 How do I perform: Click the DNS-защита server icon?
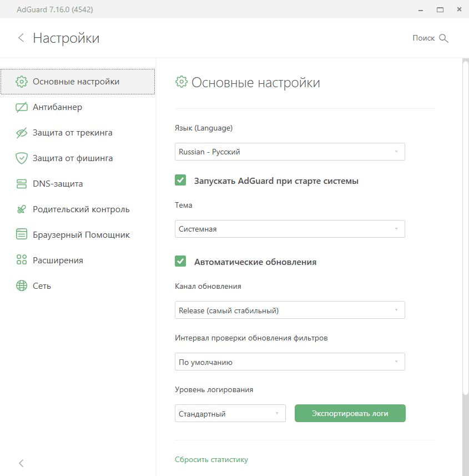[x=22, y=184]
